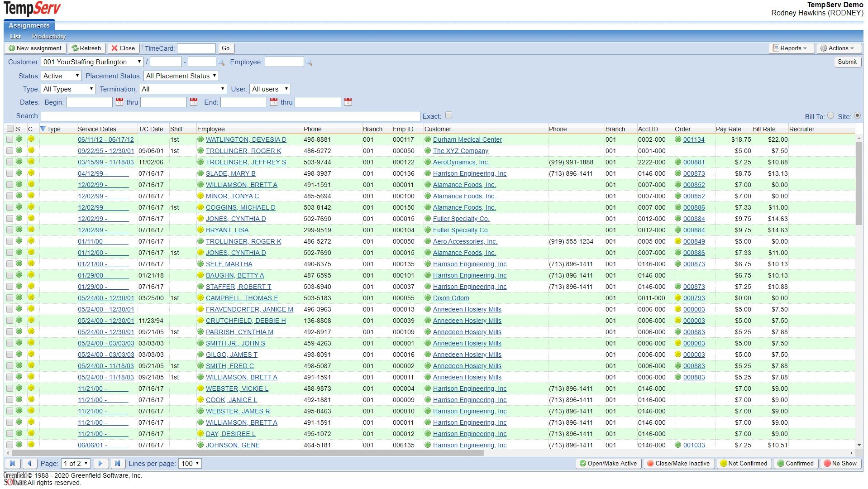868x489 pixels.
Task: Expand the Placement Status dropdown
Action: (x=181, y=76)
